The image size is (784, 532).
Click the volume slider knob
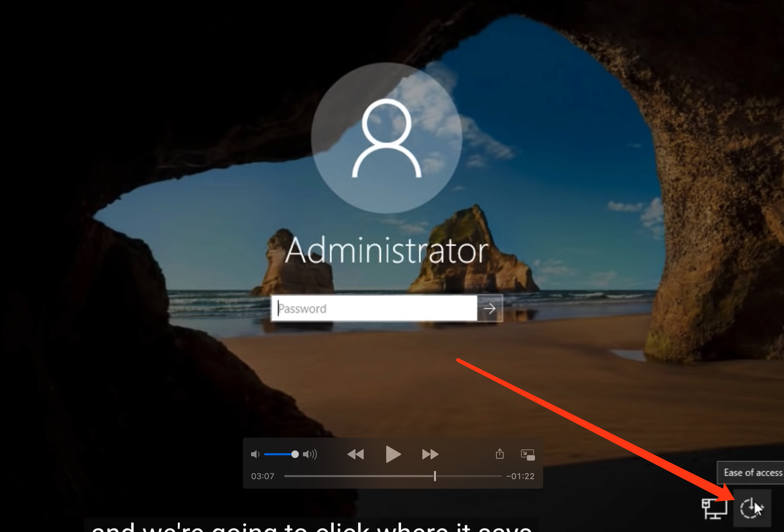point(295,454)
